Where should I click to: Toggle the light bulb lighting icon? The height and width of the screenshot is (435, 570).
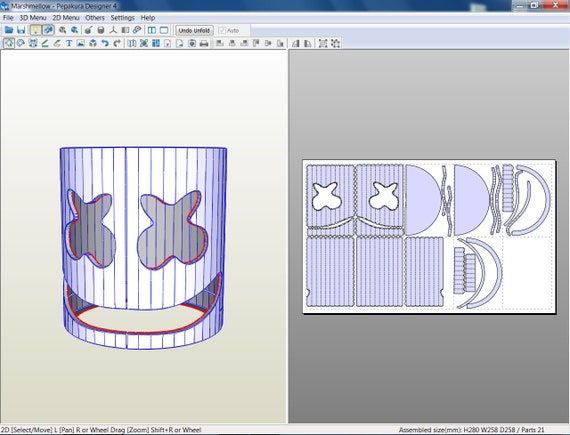pos(36,30)
